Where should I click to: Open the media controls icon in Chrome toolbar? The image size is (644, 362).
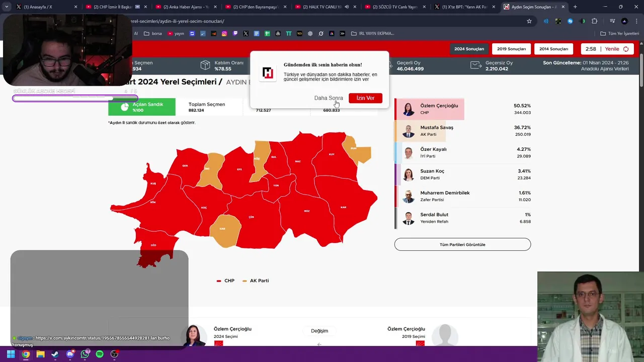612,21
